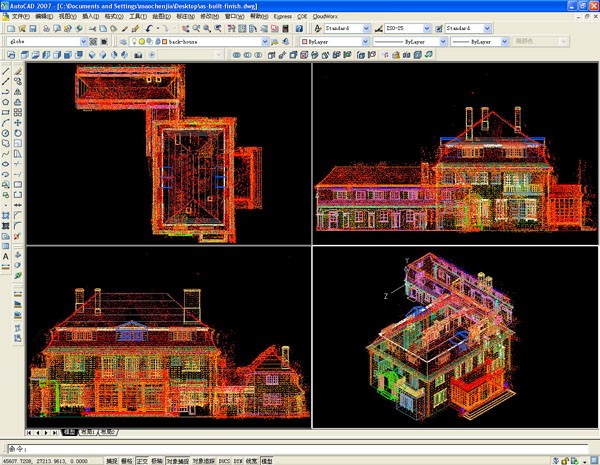Select the Line tool in the draw toolbar
The height and width of the screenshot is (465, 600).
click(6, 70)
